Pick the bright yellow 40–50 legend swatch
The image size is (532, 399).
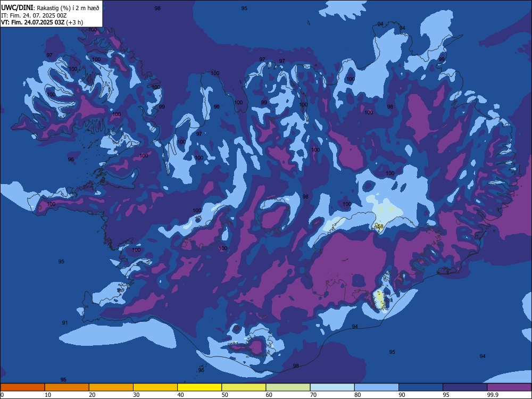(199, 387)
